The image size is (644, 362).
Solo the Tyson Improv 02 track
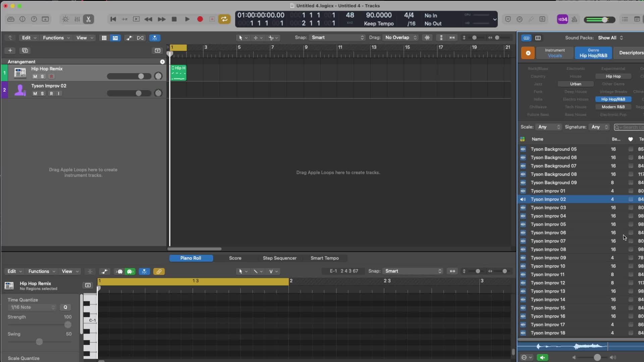pos(42,94)
